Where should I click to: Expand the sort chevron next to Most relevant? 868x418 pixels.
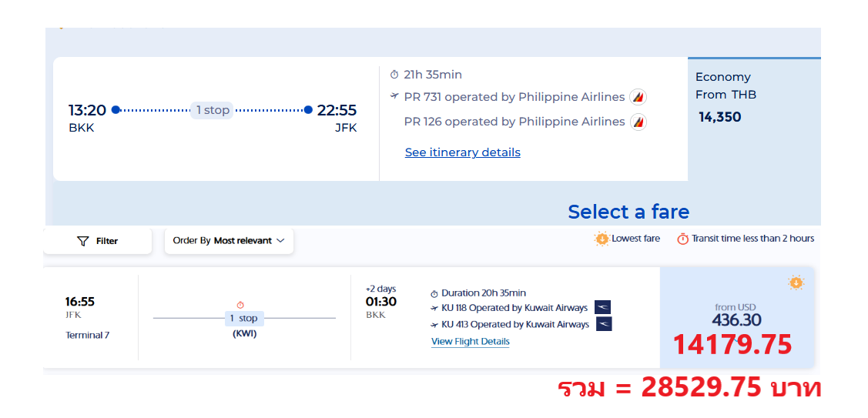point(280,241)
